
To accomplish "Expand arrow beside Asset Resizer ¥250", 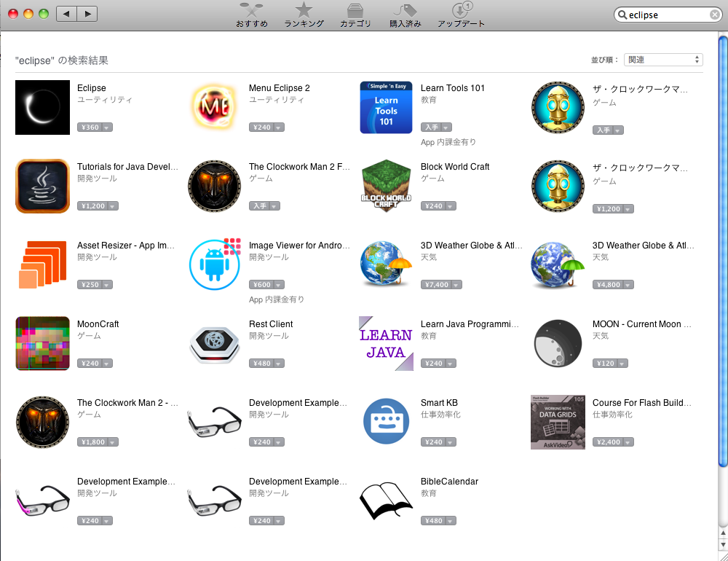I will (x=107, y=284).
